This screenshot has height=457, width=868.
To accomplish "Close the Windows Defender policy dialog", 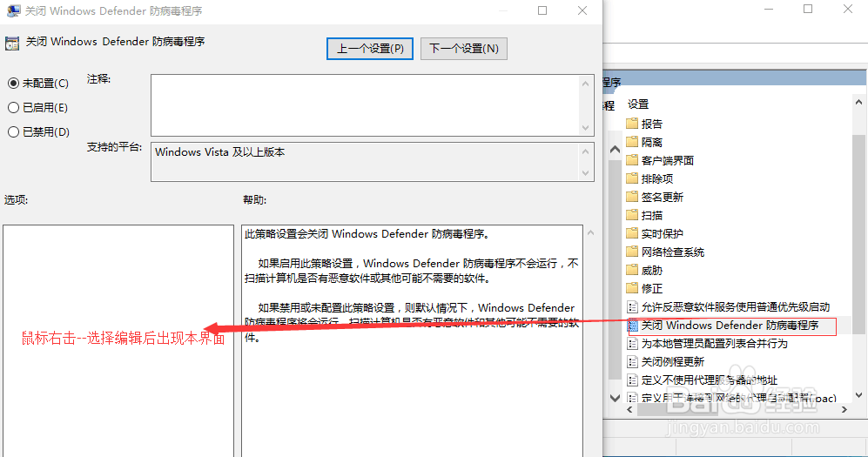I will point(582,10).
